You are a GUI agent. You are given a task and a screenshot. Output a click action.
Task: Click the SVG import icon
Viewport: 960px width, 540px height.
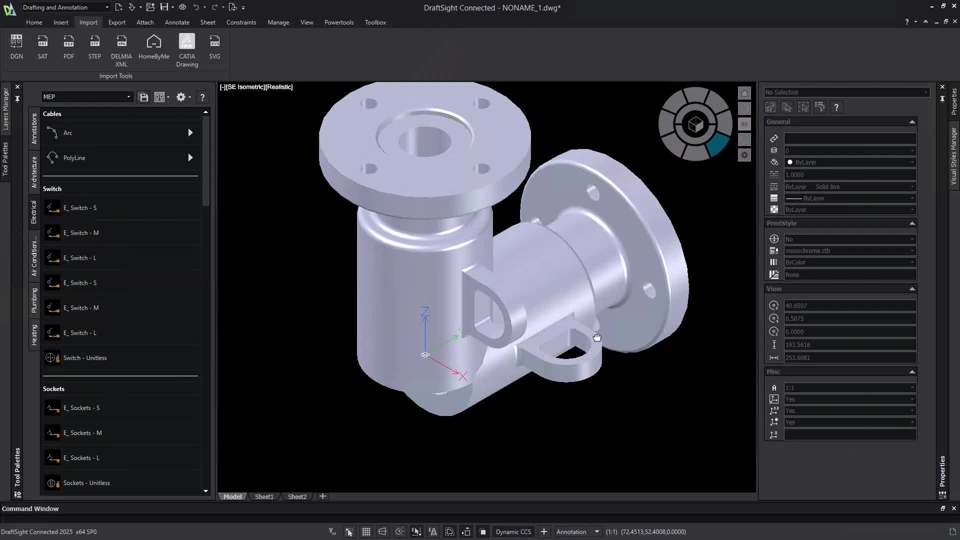point(214,46)
